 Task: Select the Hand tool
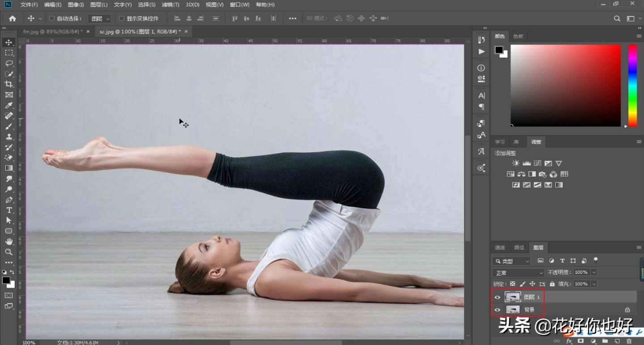point(9,241)
